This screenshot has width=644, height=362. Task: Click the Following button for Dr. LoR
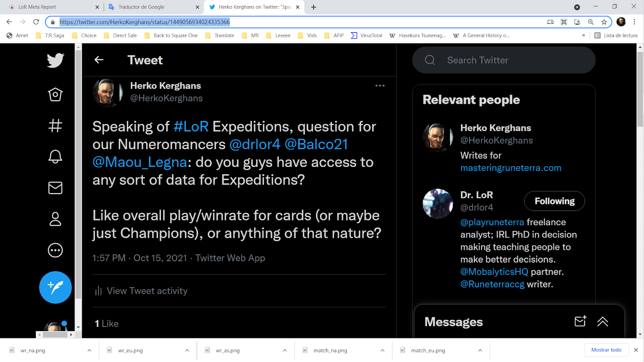pos(554,201)
